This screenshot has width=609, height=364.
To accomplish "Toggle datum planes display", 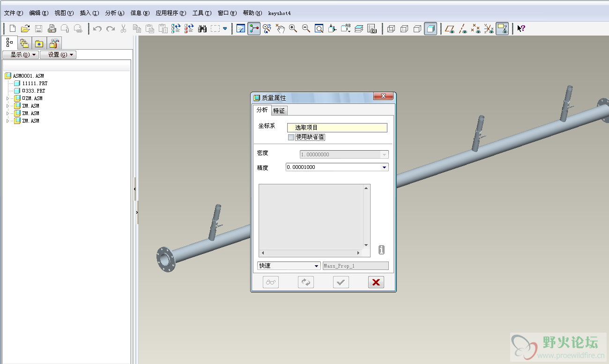I will pos(450,29).
